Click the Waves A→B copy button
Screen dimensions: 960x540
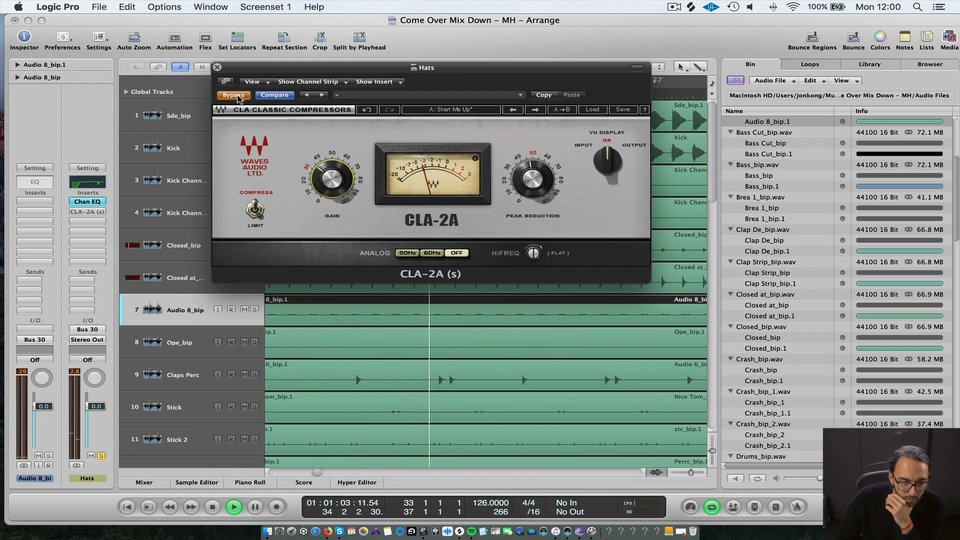tap(561, 110)
